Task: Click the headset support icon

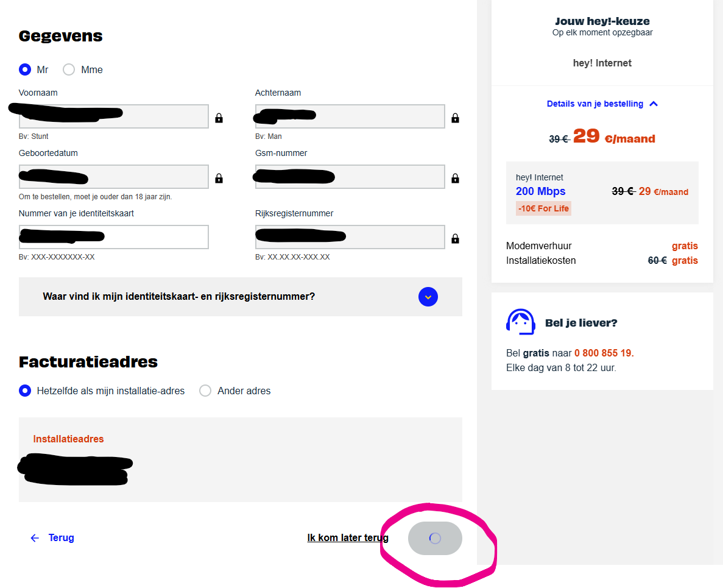Action: tap(520, 322)
